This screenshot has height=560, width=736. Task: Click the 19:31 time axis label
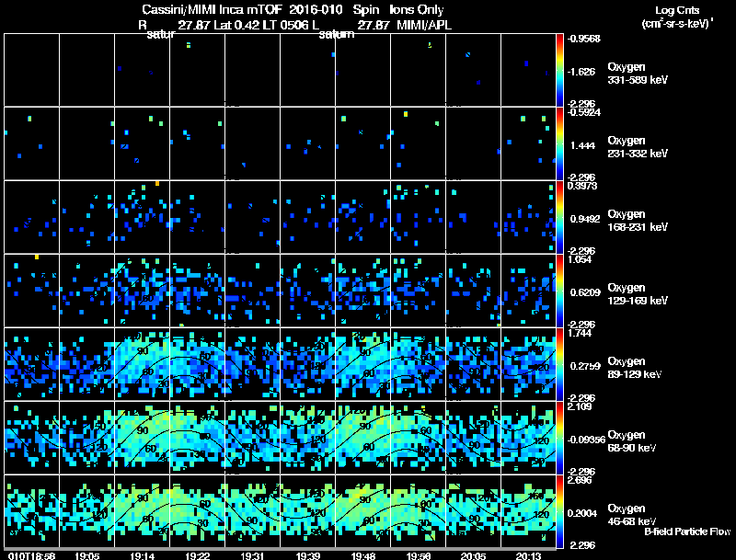(252, 555)
